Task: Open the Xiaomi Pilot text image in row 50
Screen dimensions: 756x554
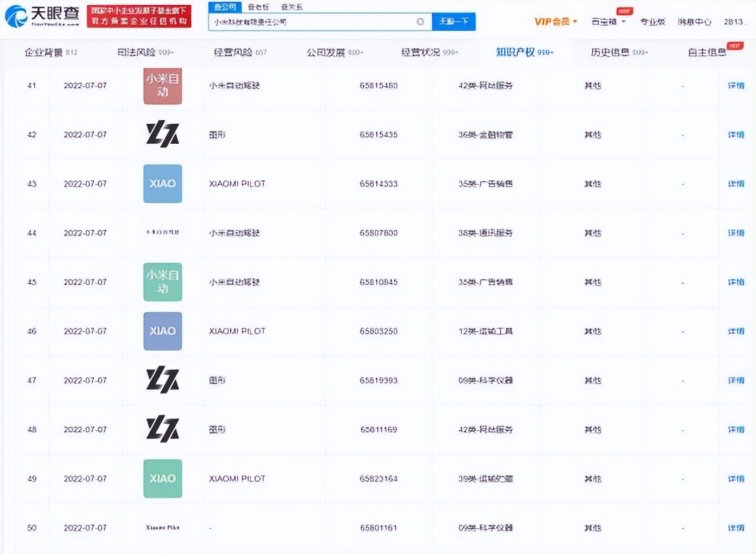Action: [163, 527]
